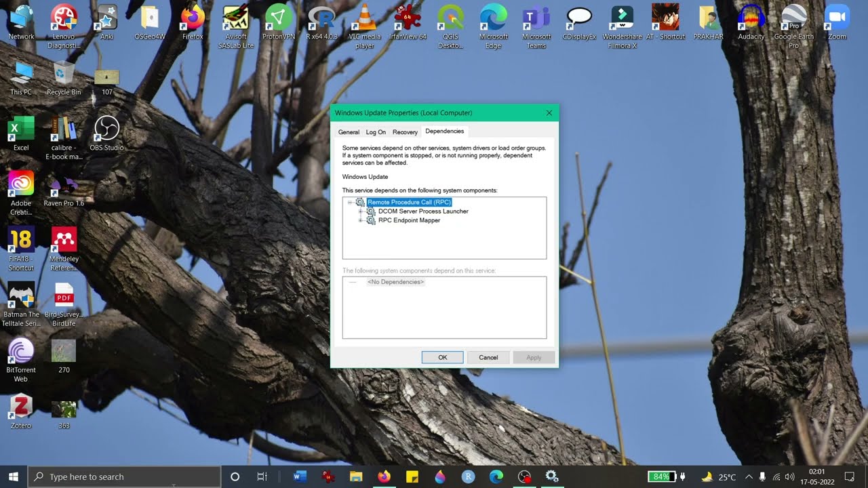Select the Firefox desktop shortcut
The image size is (868, 488).
[x=193, y=22]
